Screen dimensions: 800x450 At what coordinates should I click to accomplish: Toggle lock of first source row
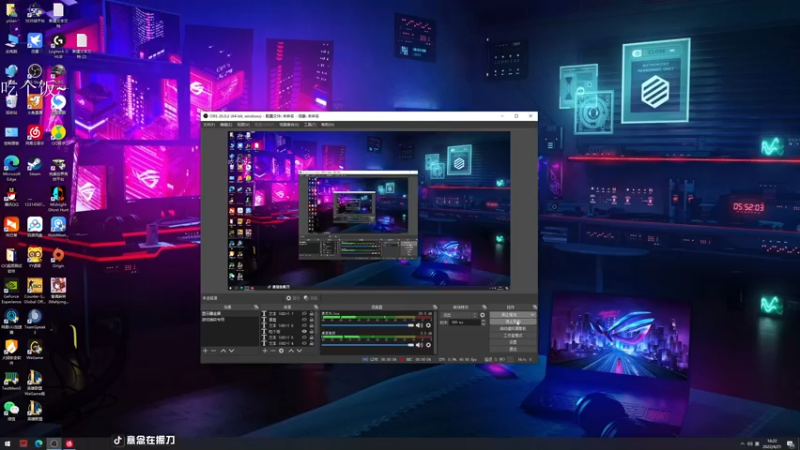click(312, 314)
